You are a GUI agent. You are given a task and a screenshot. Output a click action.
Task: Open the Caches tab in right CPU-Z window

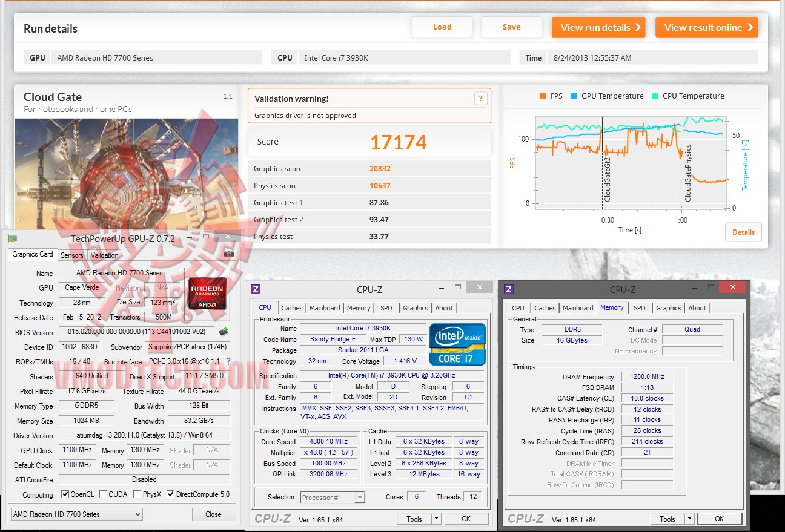coord(545,308)
